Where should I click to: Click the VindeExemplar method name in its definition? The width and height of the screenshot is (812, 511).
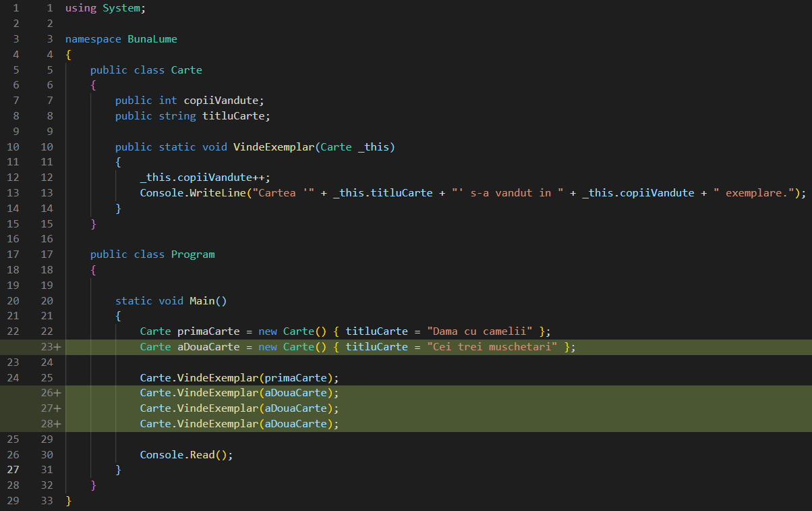tap(274, 147)
